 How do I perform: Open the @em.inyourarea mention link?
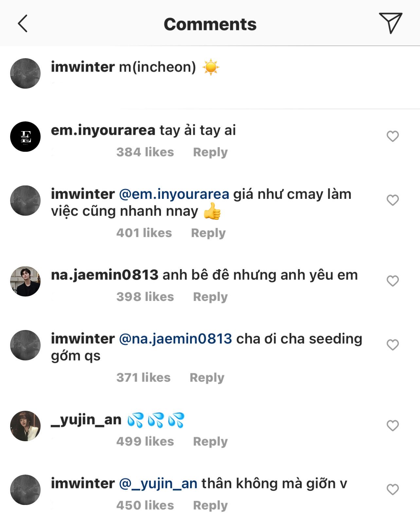coord(174,194)
